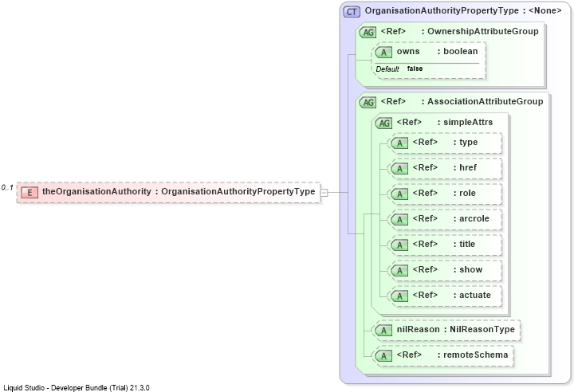
Task: Click the A icon of remoteSchema attribute
Action: click(x=383, y=356)
